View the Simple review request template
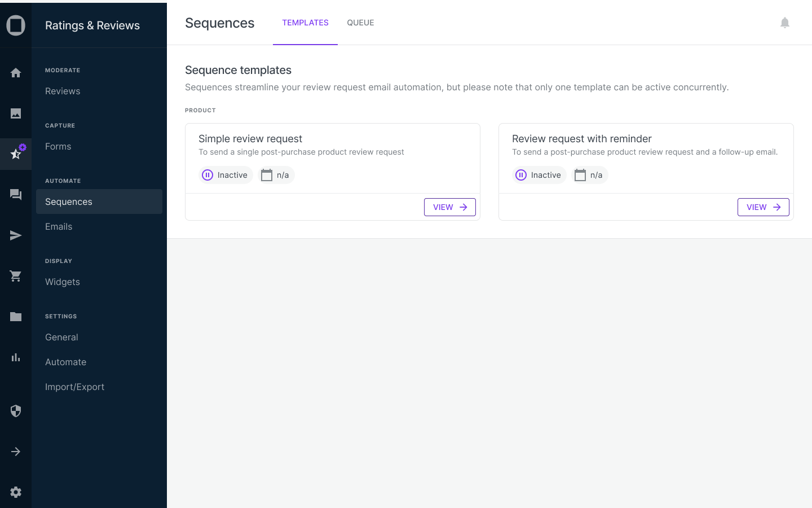The height and width of the screenshot is (508, 812). (449, 207)
